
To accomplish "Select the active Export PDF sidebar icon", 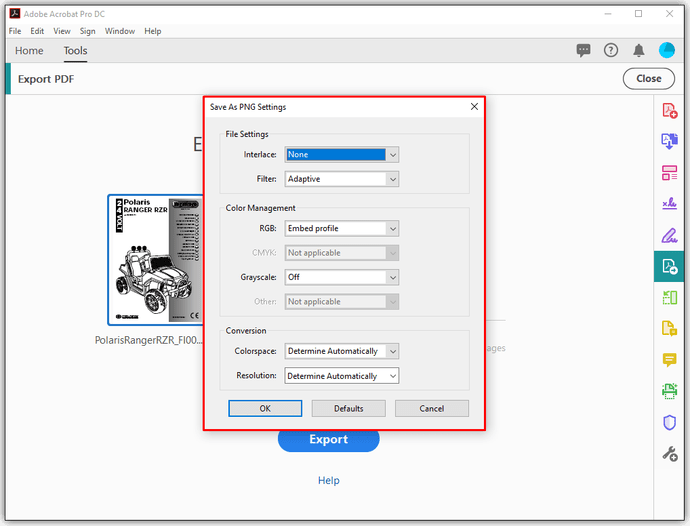I will pos(669,266).
